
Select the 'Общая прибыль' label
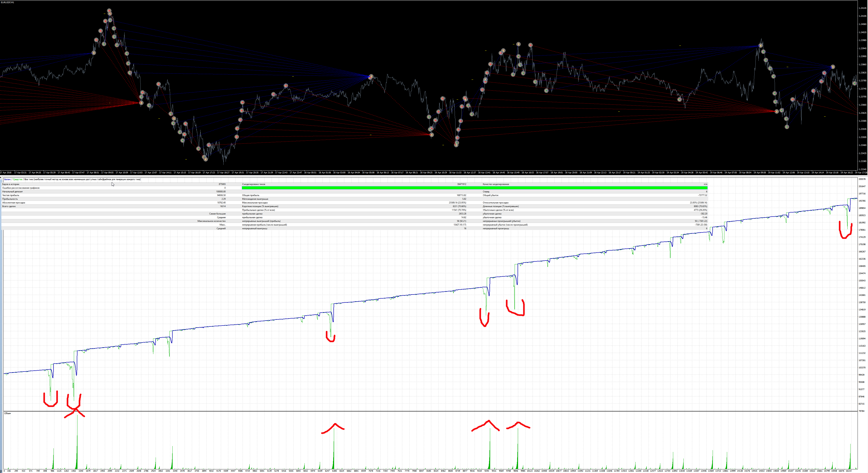[251, 195]
